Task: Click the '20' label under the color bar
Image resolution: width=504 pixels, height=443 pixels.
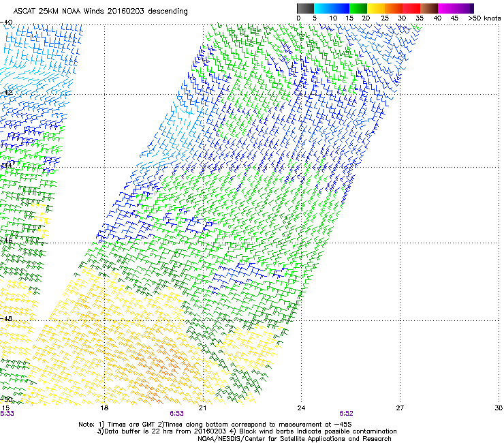Action: 366,18
